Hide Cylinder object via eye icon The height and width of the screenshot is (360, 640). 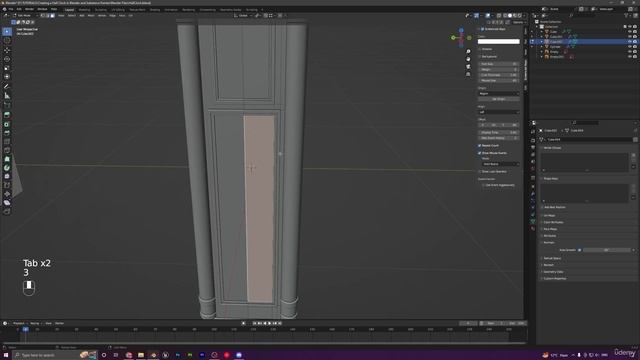tap(629, 47)
